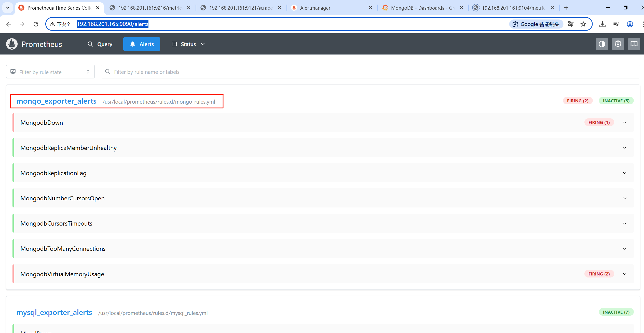Go to the Query page
This screenshot has width=644, height=333.
pyautogui.click(x=100, y=44)
